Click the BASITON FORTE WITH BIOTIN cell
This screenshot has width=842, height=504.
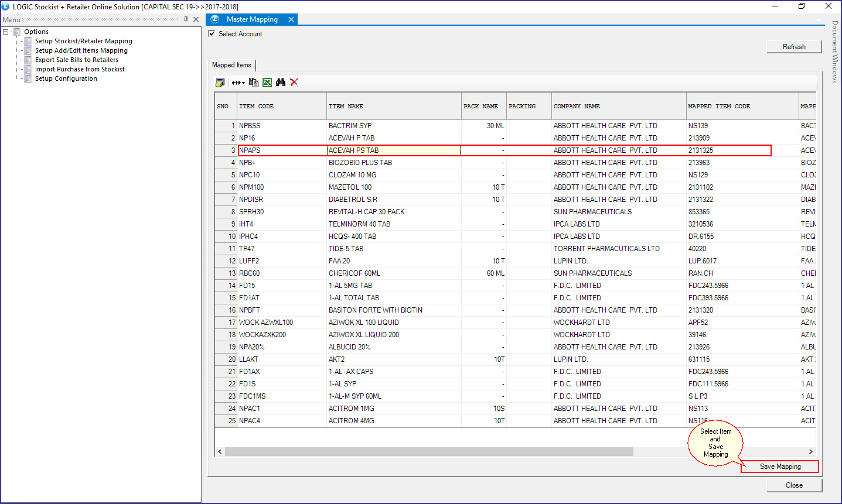click(394, 310)
